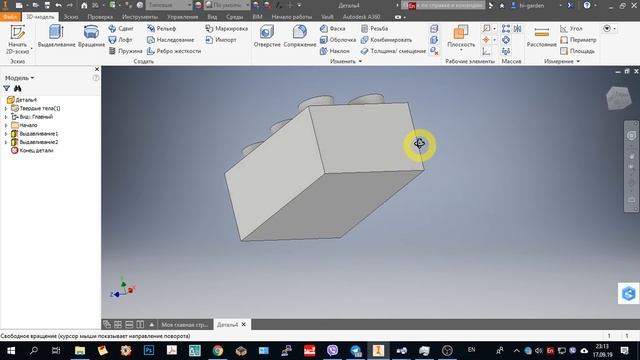Apply the Фаска chamfer tool
Screen dimensions: 640x360
(333, 29)
